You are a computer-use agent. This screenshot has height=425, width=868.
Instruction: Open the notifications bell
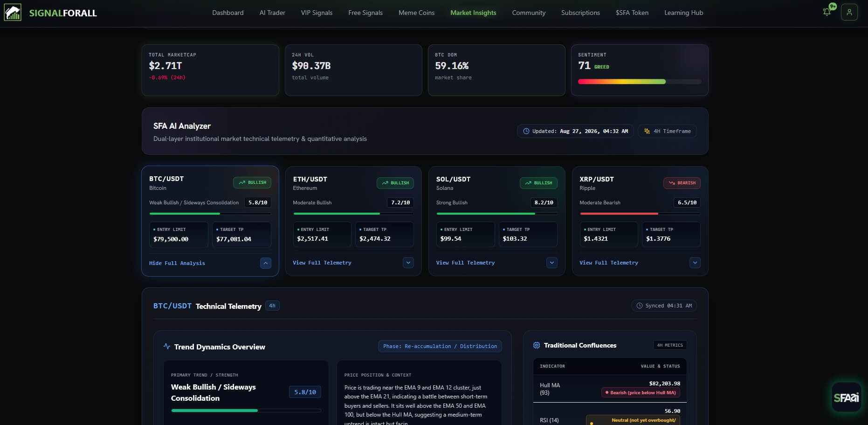pyautogui.click(x=827, y=12)
